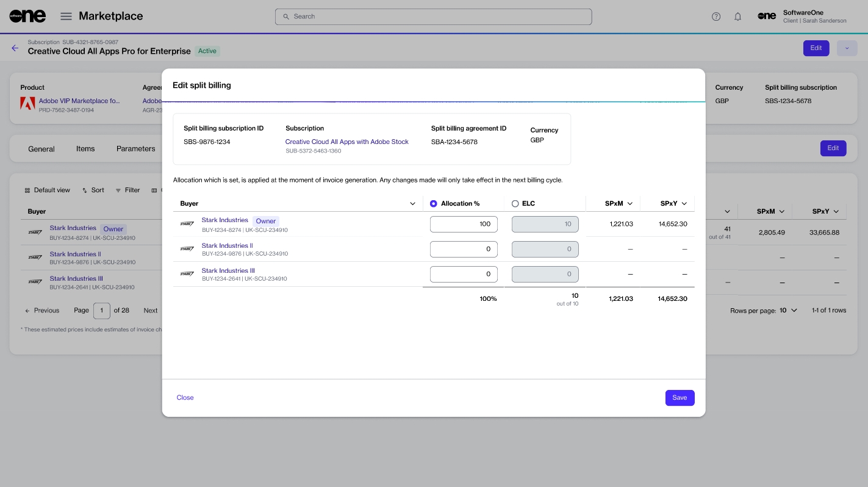Switch to the Parameters tab
The image size is (868, 487).
click(135, 149)
